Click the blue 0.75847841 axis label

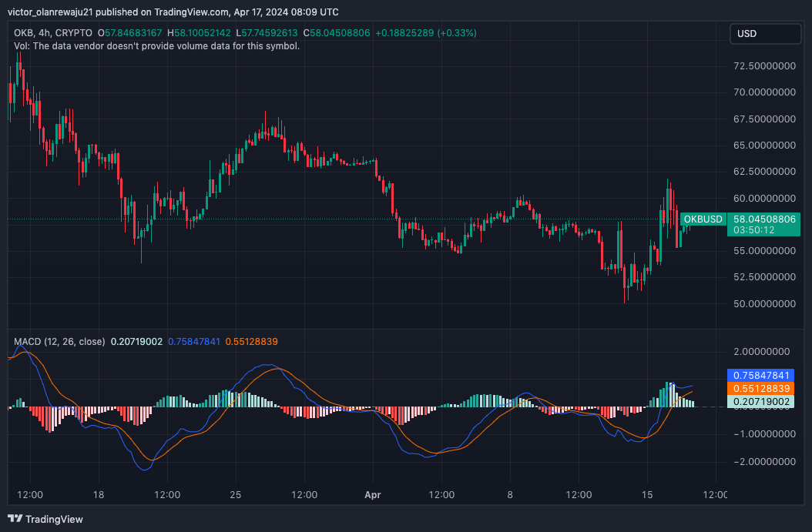click(x=760, y=375)
